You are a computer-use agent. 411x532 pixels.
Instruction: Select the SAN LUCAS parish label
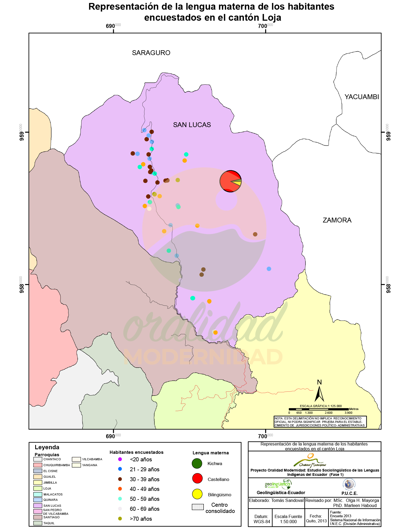pos(192,125)
